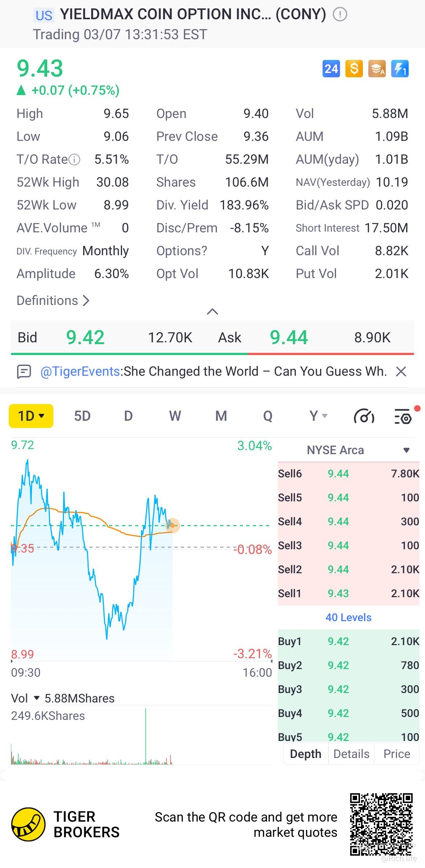Tap the Disc/Prem -8.15% value

pyautogui.click(x=249, y=228)
